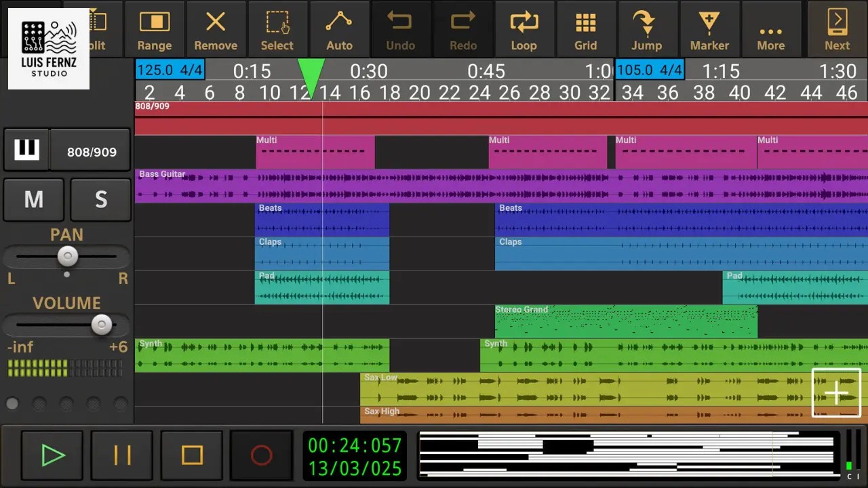Viewport: 868px width, 488px height.
Task: Select the Sax Low clip
Action: coord(614,390)
